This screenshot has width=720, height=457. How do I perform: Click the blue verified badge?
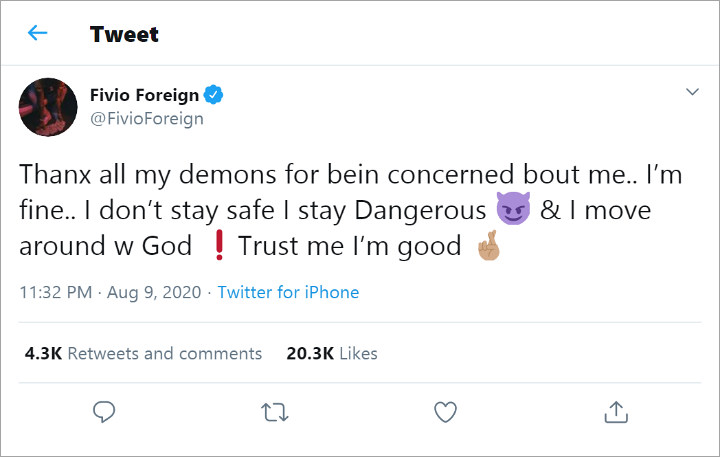point(213,96)
